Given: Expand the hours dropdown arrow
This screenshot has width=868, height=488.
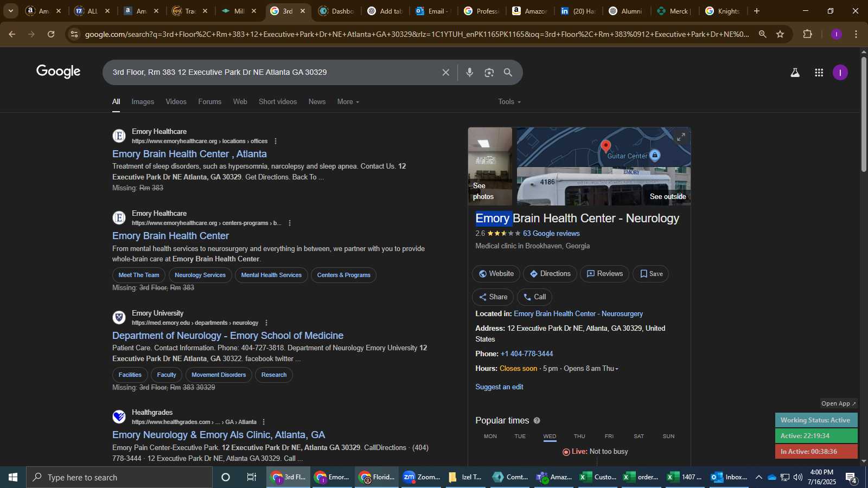Looking at the screenshot, I should [x=617, y=369].
